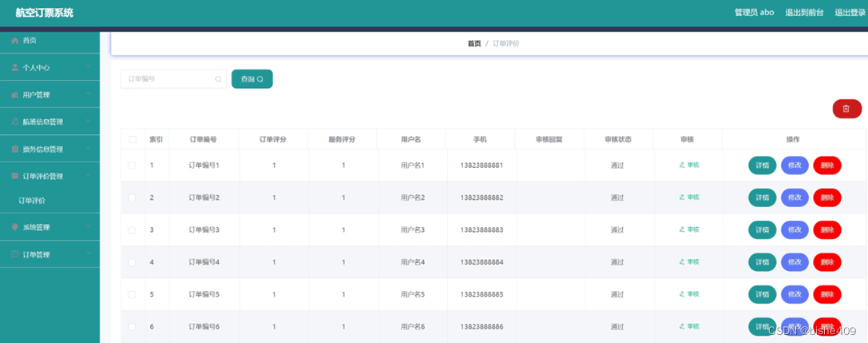Click 退出登录 in the top bar
Screen dimensions: 868x343
pos(850,12)
